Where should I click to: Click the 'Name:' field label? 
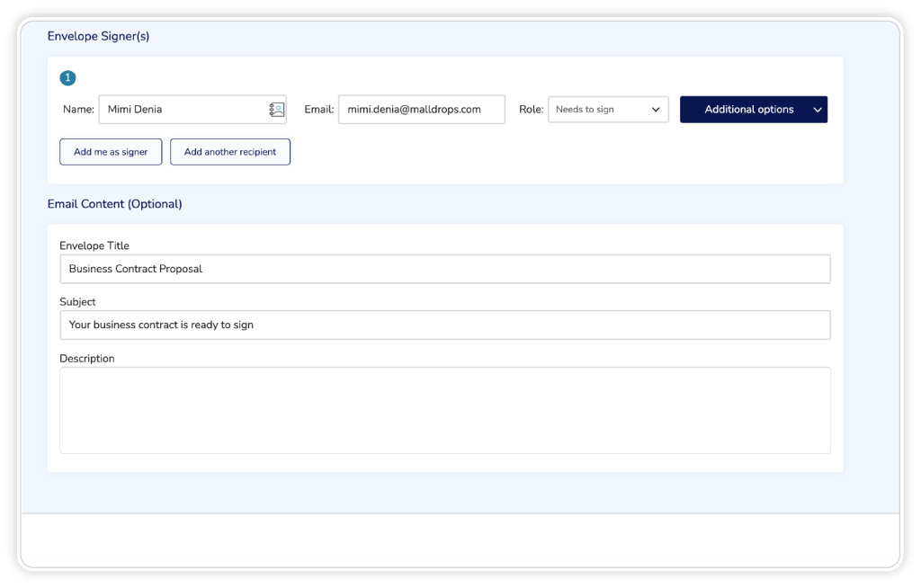click(x=78, y=110)
